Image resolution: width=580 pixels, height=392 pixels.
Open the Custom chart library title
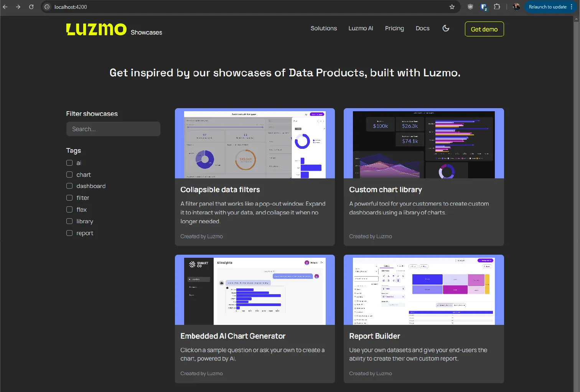386,189
